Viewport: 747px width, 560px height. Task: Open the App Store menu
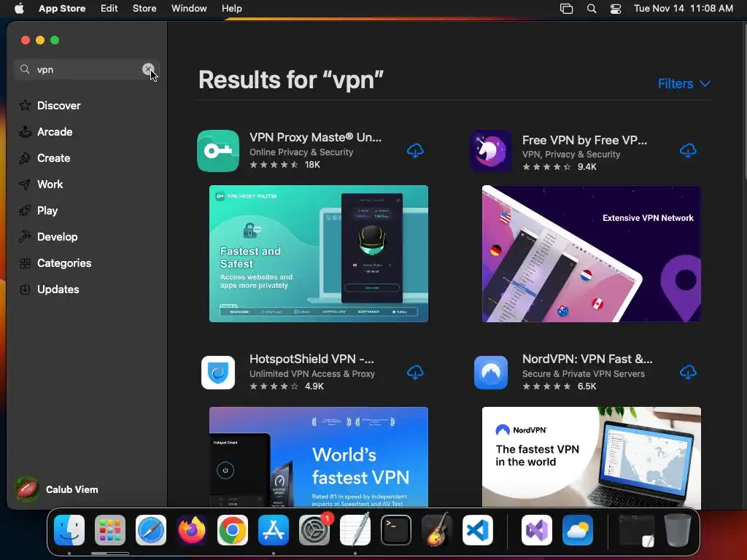click(62, 9)
